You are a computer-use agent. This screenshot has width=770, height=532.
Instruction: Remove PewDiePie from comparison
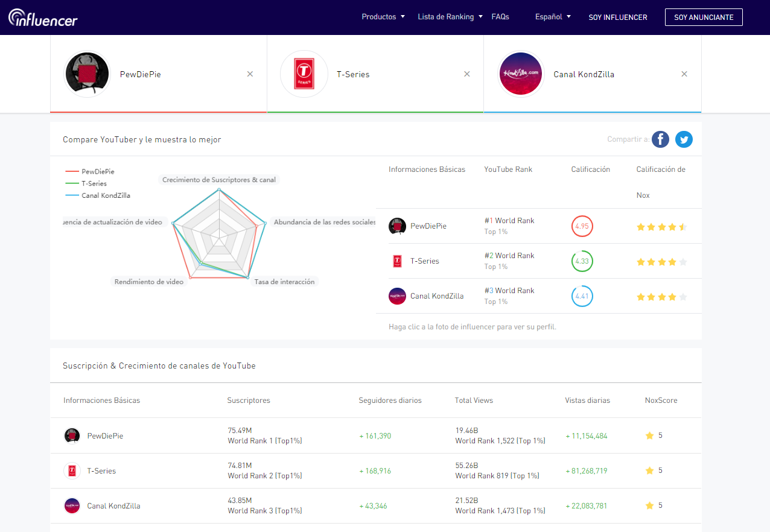pos(250,74)
